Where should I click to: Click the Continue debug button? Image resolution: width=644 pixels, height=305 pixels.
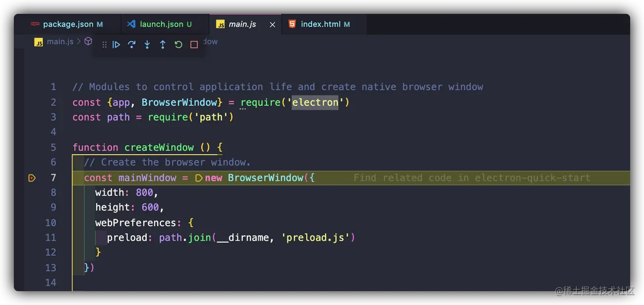click(x=117, y=44)
